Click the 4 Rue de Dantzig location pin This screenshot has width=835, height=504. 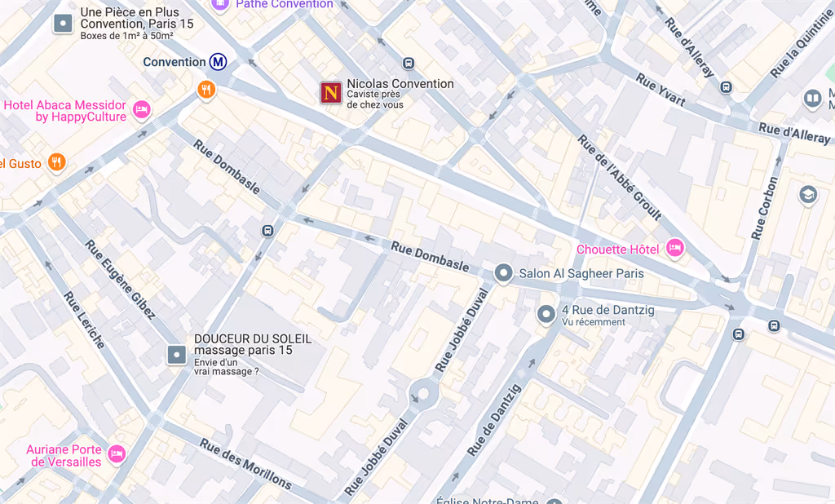coord(546,314)
